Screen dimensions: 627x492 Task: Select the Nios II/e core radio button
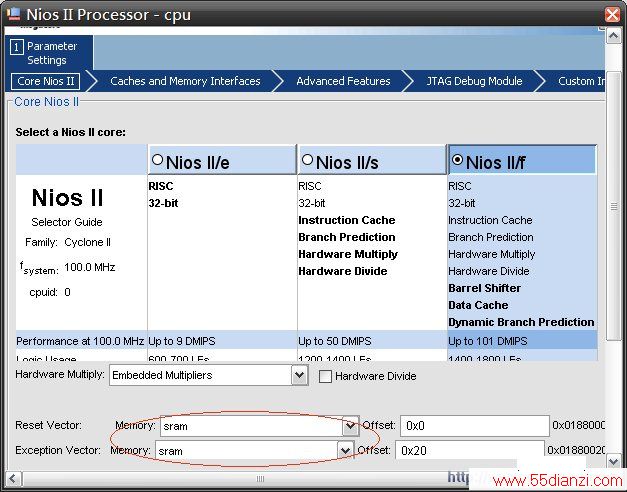pyautogui.click(x=158, y=160)
